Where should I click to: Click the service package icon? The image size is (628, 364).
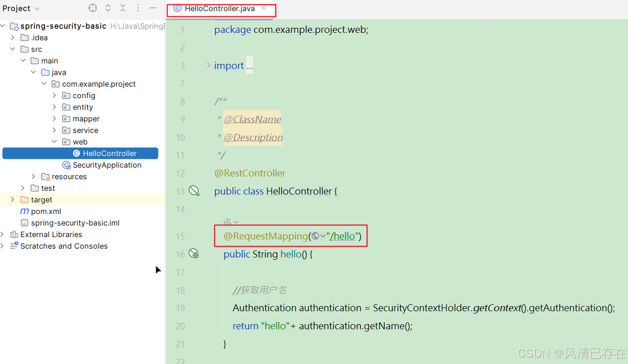click(66, 130)
